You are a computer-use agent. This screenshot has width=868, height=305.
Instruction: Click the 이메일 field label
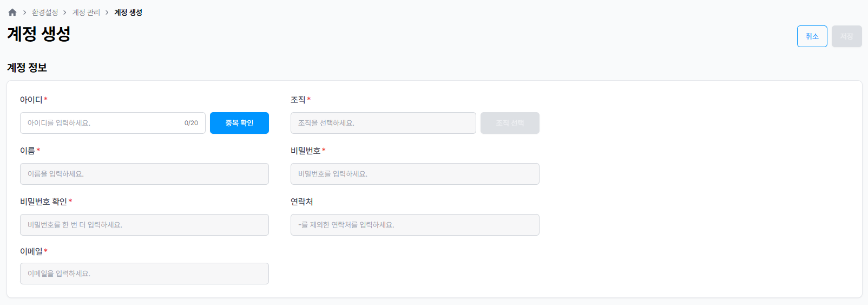pos(31,251)
